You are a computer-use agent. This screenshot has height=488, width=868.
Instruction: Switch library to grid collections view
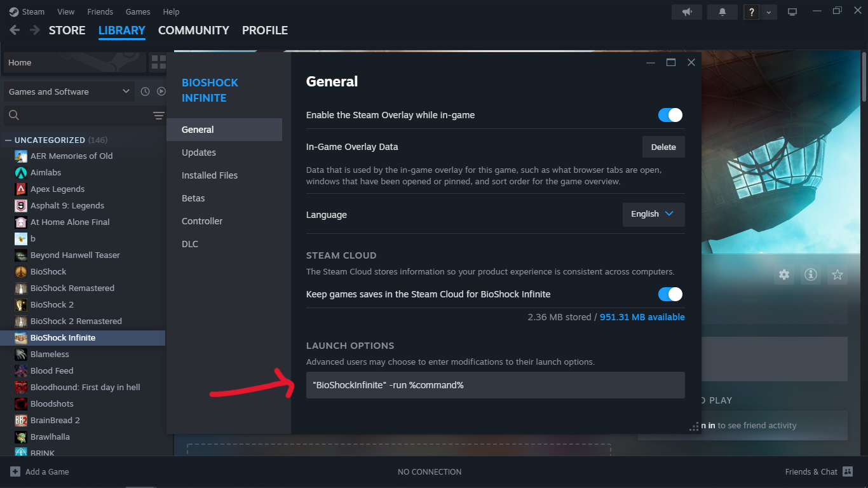tap(158, 62)
